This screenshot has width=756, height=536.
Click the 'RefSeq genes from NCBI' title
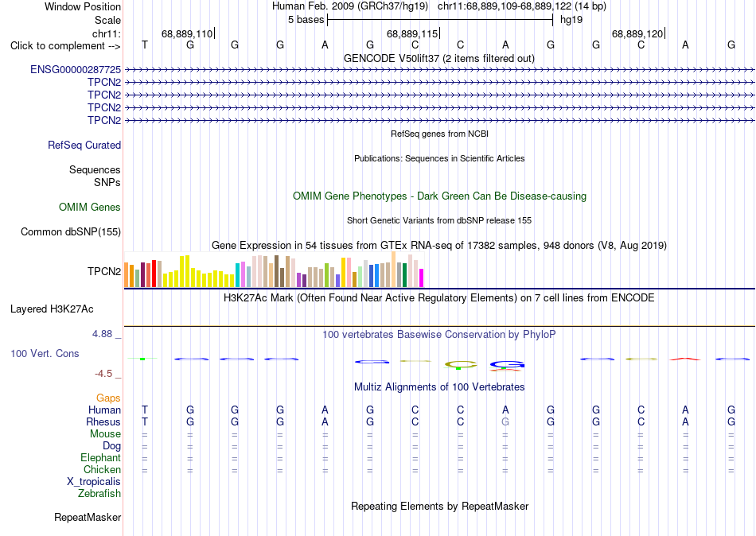(440, 134)
